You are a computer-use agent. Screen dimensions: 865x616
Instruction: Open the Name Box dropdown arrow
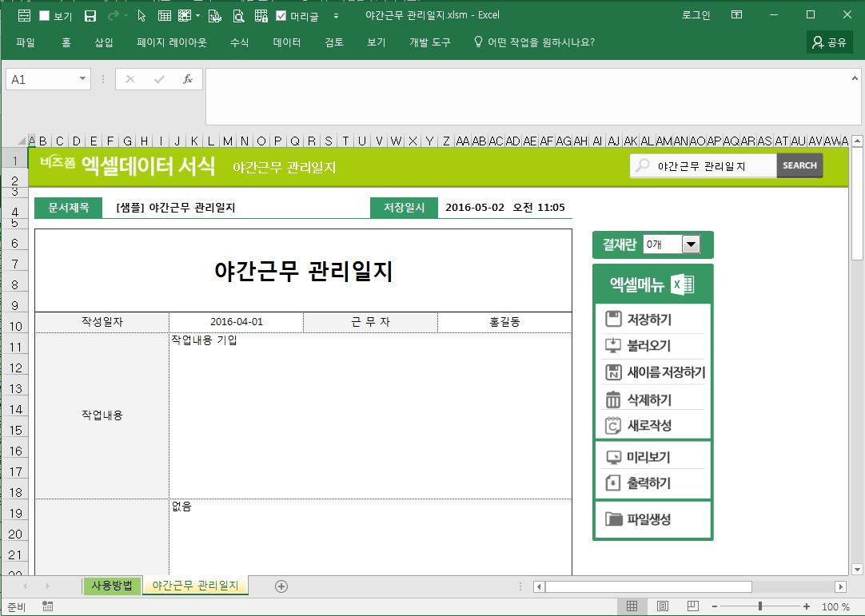click(82, 79)
